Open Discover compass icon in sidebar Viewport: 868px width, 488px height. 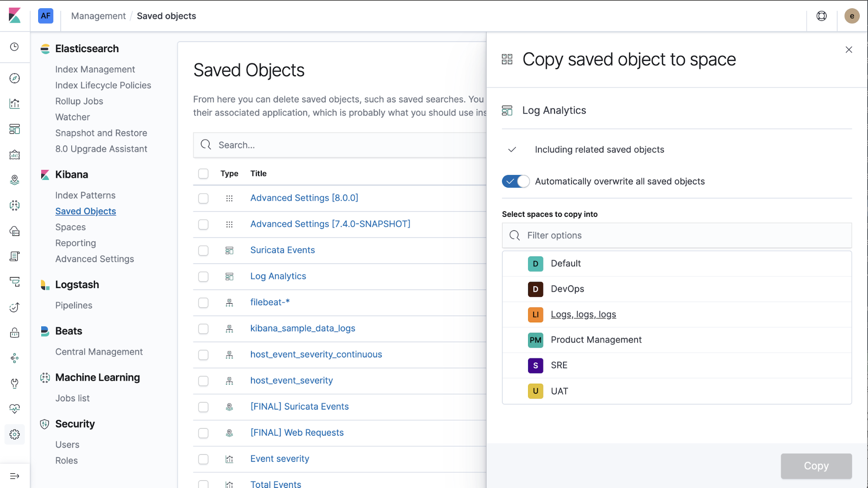coord(15,78)
